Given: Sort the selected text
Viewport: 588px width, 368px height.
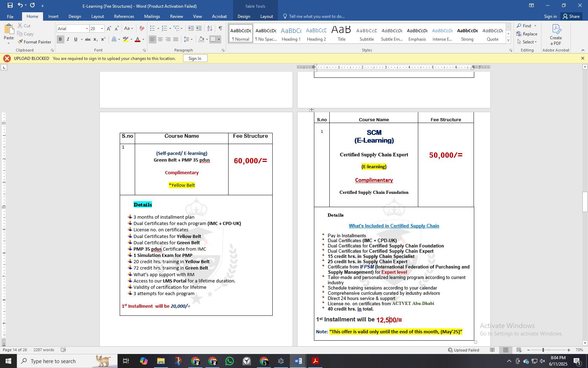Looking at the screenshot, I should (x=210, y=28).
